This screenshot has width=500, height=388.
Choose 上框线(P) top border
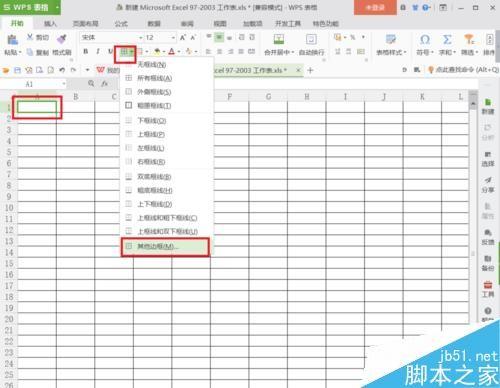click(167, 134)
